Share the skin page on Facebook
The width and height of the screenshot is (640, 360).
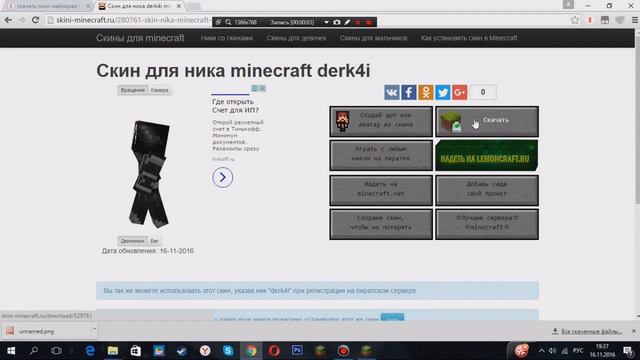click(409, 92)
